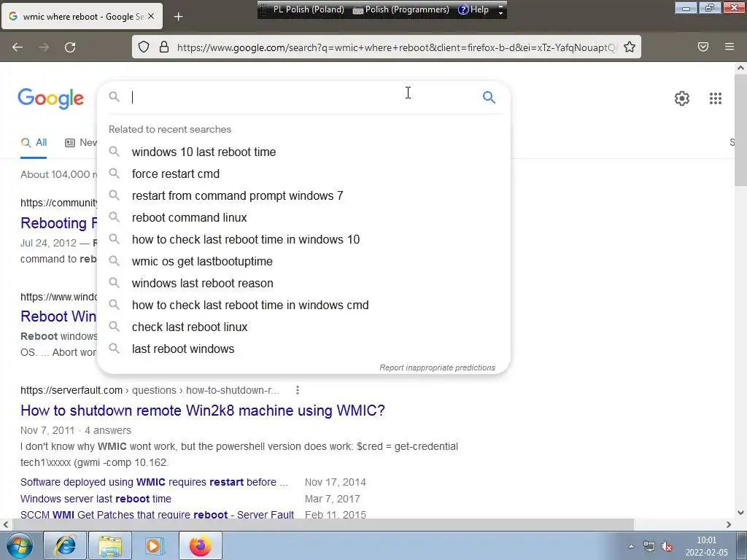The width and height of the screenshot is (747, 560).
Task: Click into the Google search input field
Action: click(303, 97)
